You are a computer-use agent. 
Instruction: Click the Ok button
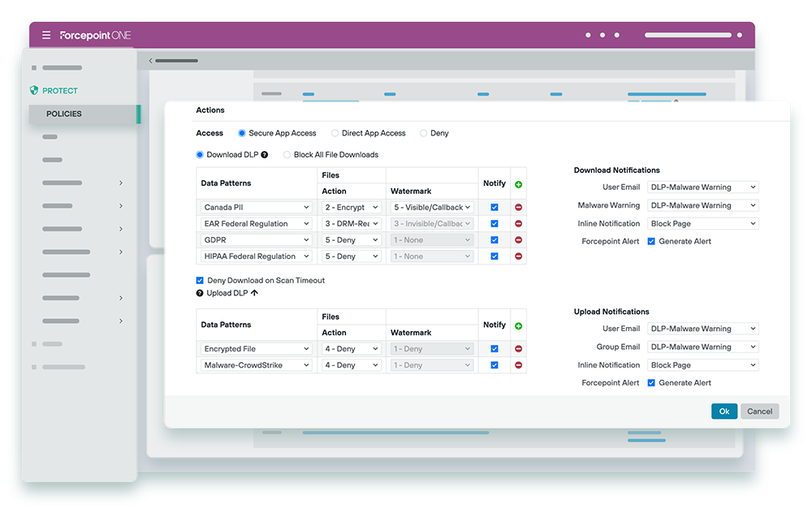tap(723, 411)
